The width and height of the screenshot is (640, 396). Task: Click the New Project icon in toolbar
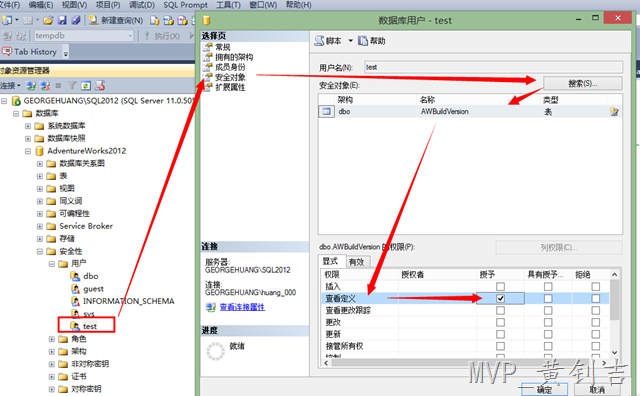pos(7,20)
